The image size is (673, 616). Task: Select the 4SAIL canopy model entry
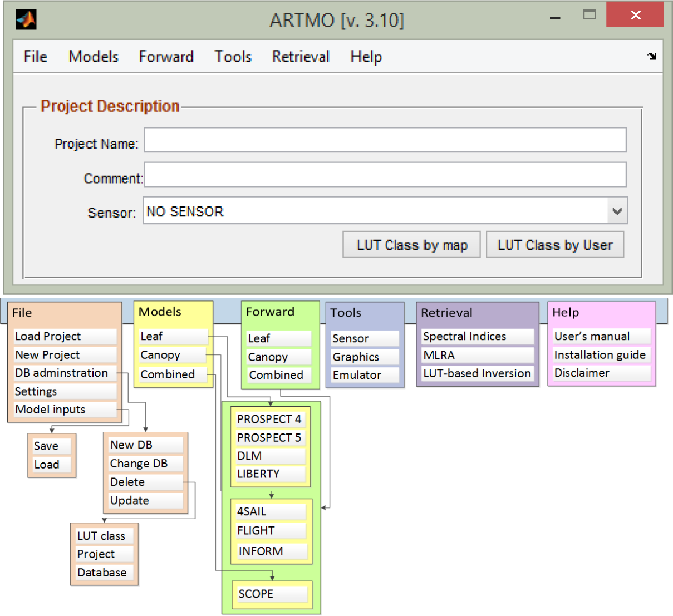click(269, 512)
